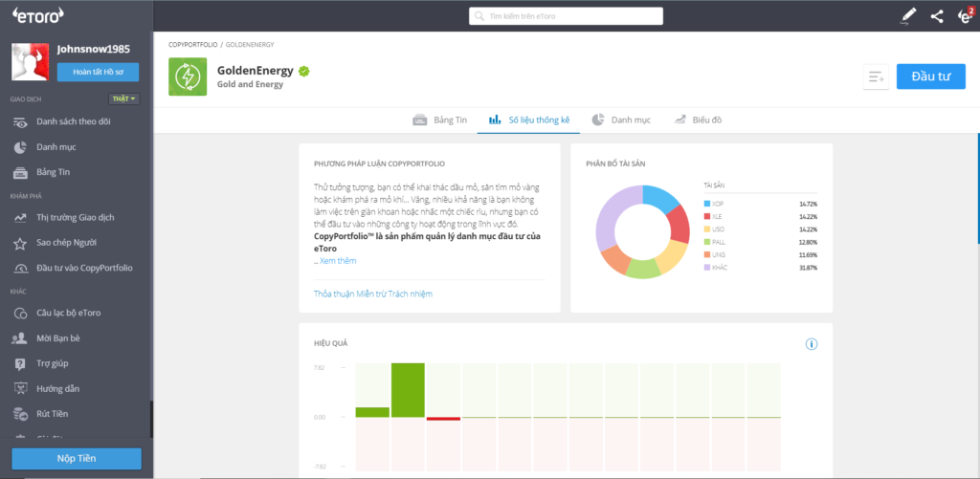Click the 12.80% PALL allocation value
Image resolution: width=980 pixels, height=479 pixels.
[808, 242]
